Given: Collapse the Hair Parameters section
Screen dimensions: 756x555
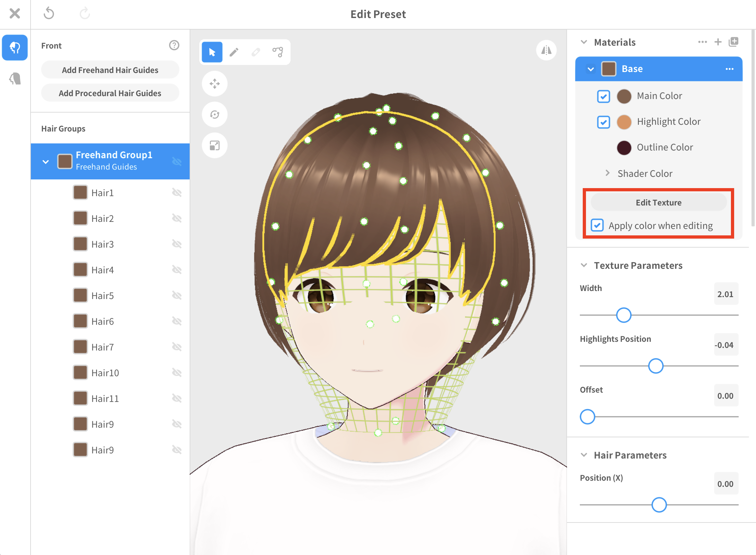Looking at the screenshot, I should click(584, 455).
